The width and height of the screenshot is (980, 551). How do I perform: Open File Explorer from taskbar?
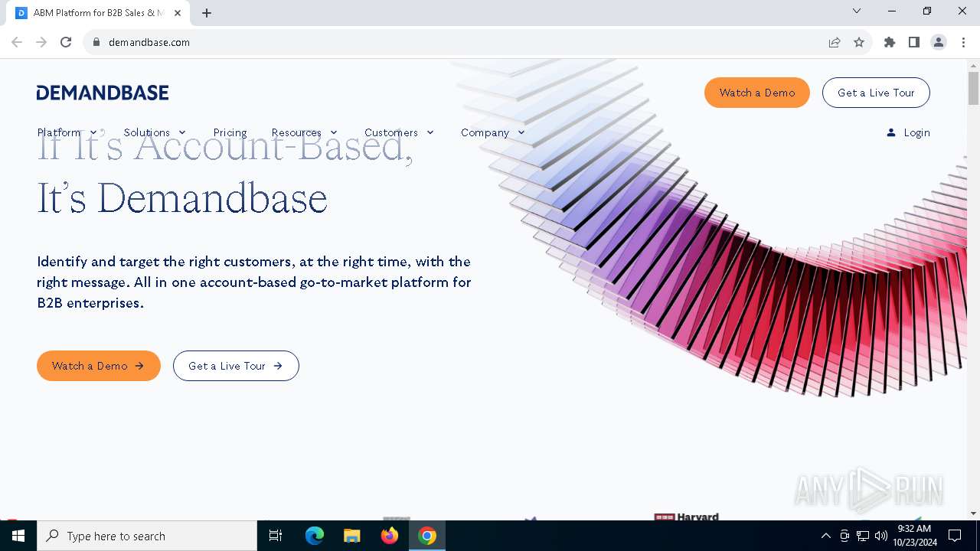[x=352, y=536]
